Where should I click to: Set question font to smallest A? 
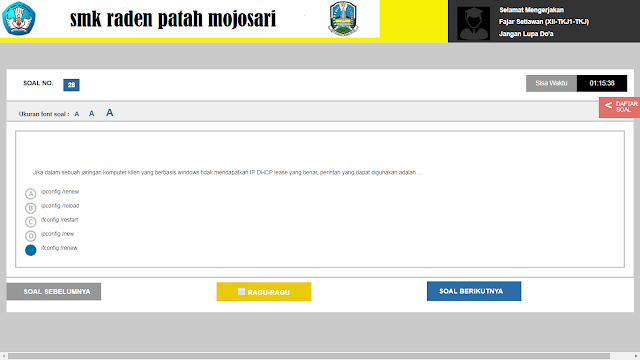click(77, 114)
